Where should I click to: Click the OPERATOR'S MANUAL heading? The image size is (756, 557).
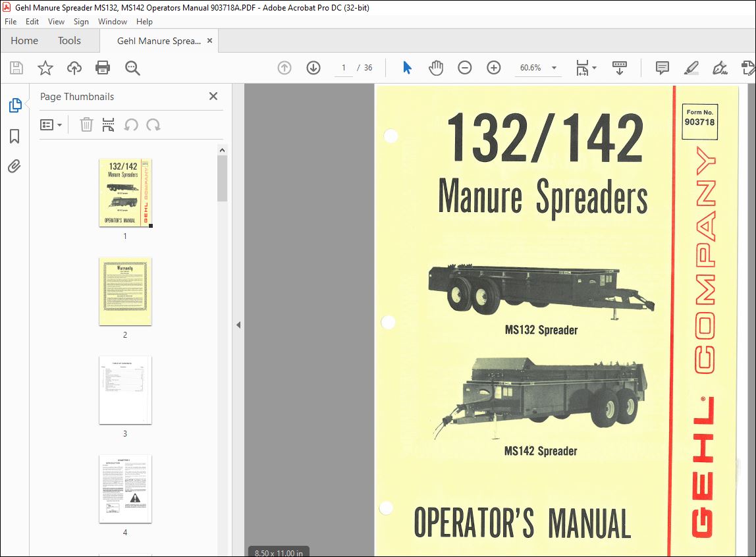(x=523, y=523)
